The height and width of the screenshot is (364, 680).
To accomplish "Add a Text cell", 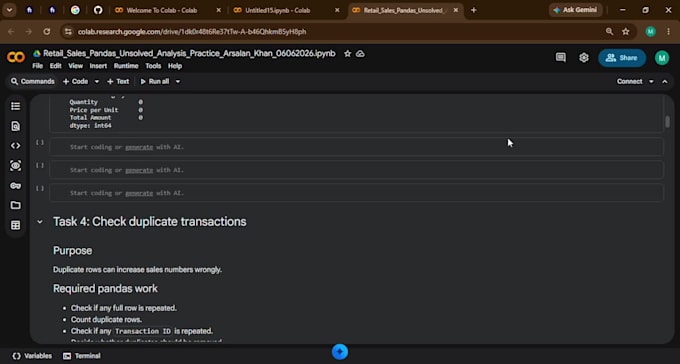I will (x=118, y=82).
